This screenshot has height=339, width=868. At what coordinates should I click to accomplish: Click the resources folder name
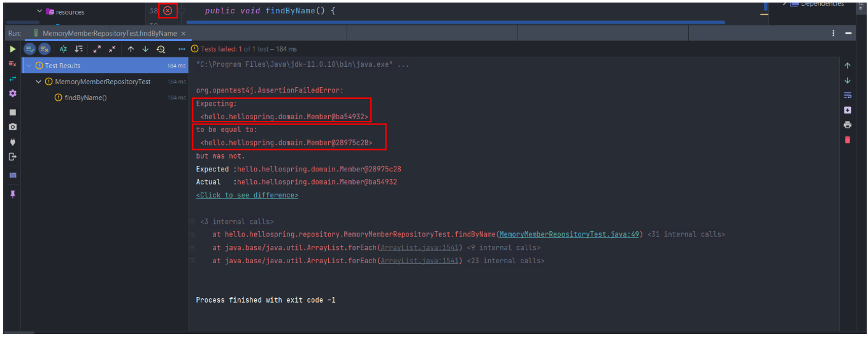pyautogui.click(x=70, y=12)
